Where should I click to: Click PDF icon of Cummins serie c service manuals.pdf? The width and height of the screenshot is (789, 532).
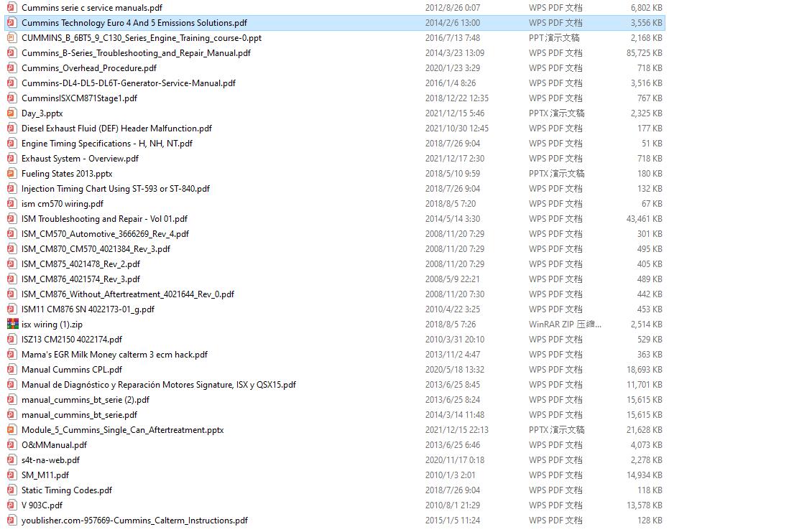(11, 8)
